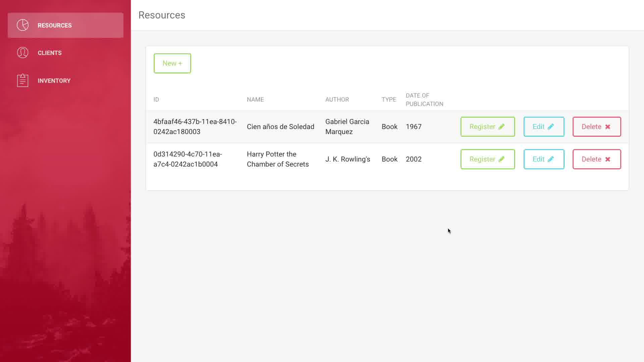644x362 pixels.
Task: Edit the Cien años de Soledad entry
Action: point(544,127)
